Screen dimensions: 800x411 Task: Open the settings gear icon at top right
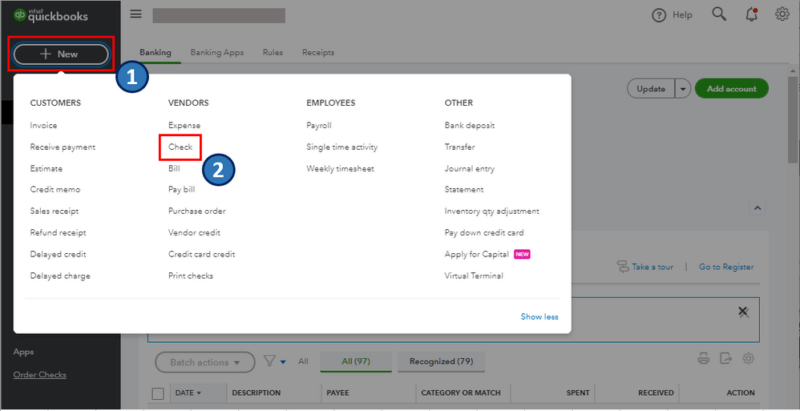782,14
